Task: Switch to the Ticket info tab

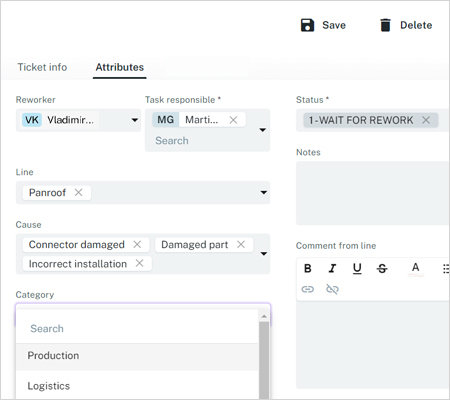Action: [42, 67]
